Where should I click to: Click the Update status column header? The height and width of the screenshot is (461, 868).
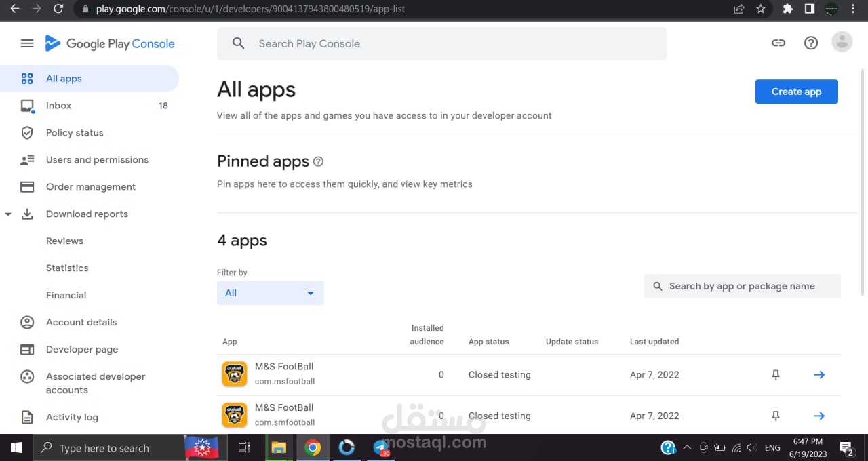pyautogui.click(x=572, y=342)
